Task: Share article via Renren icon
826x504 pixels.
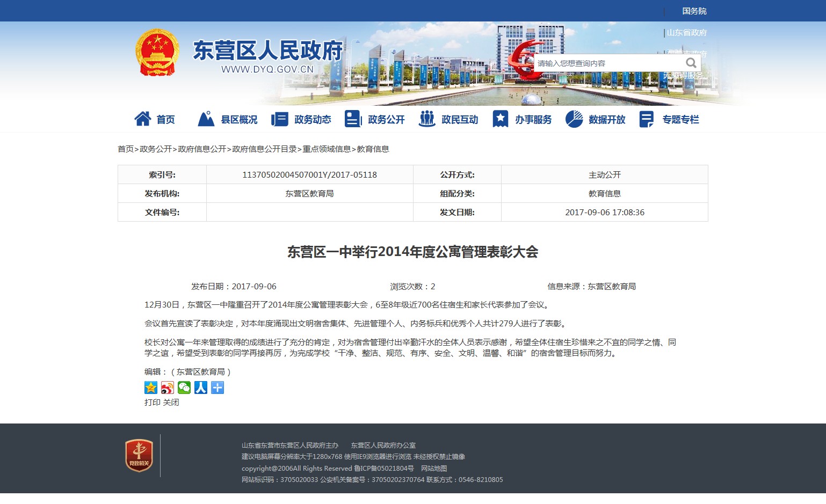Action: tap(201, 388)
